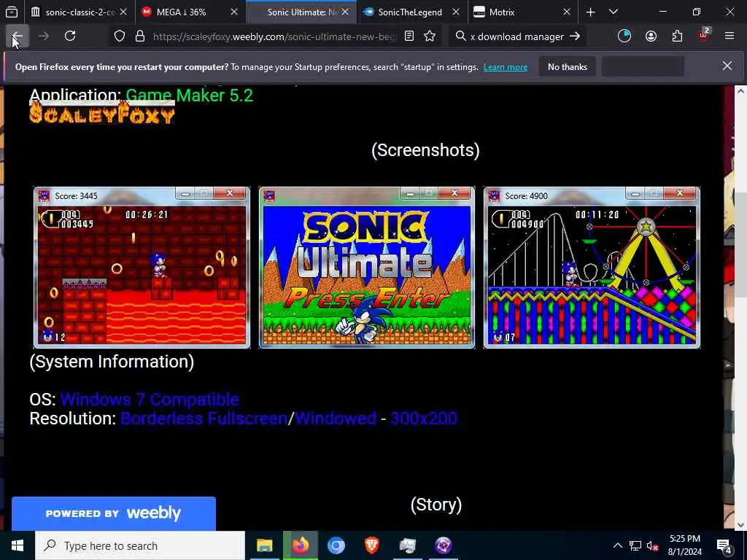The image size is (747, 560).
Task: Open the network icon in tray
Action: click(635, 545)
